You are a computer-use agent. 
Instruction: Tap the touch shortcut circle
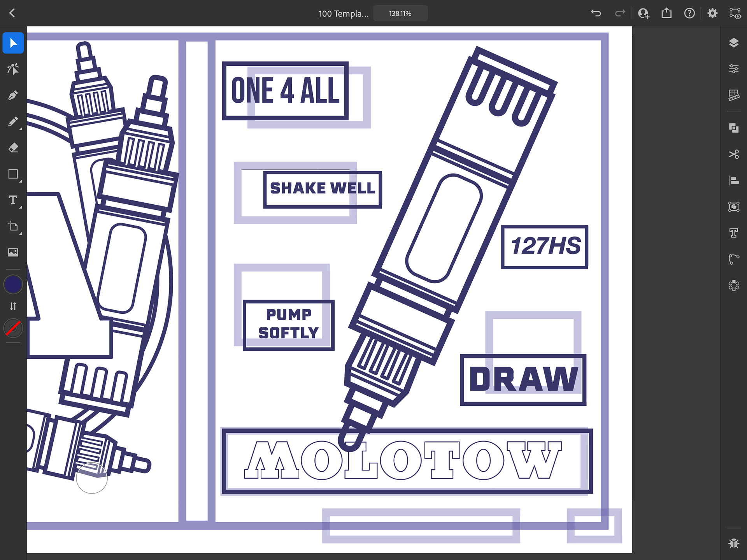point(92,478)
